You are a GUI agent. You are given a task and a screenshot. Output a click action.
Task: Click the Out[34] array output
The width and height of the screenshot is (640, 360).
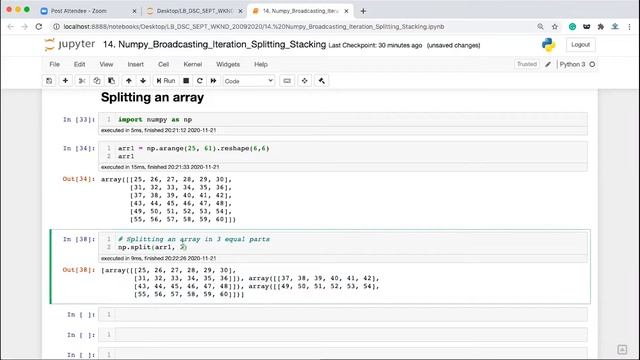point(168,199)
